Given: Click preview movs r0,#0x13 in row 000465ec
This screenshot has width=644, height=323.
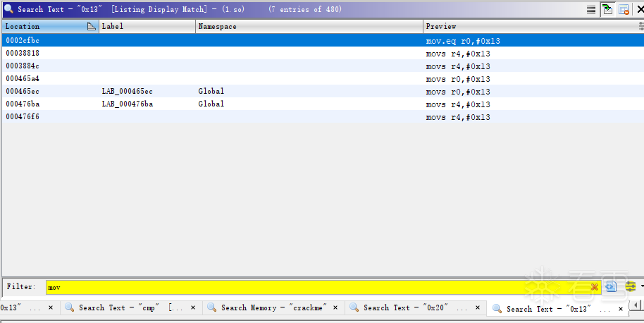Looking at the screenshot, I should click(458, 92).
